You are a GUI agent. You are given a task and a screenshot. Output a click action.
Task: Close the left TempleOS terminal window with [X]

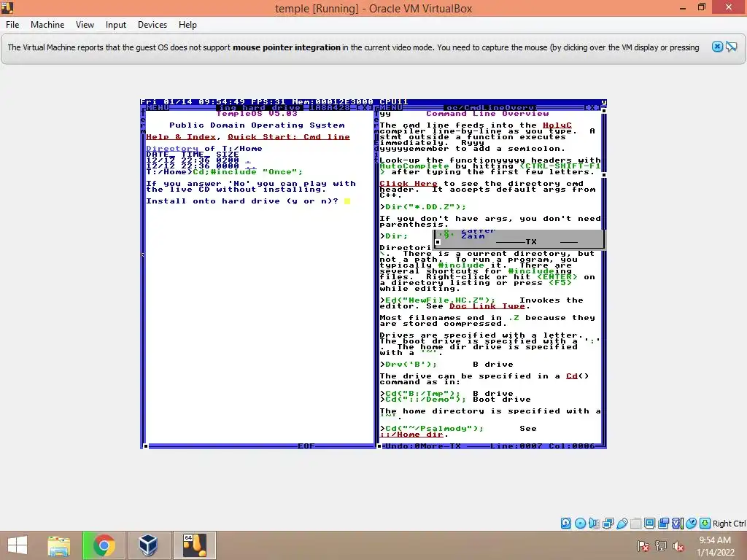click(363, 108)
